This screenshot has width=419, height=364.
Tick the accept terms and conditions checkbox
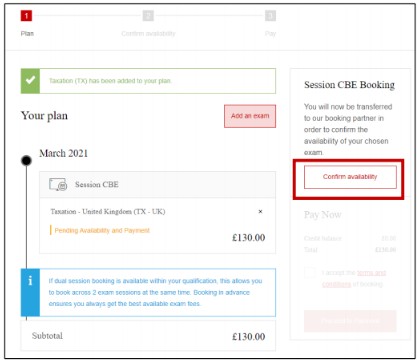310,273
